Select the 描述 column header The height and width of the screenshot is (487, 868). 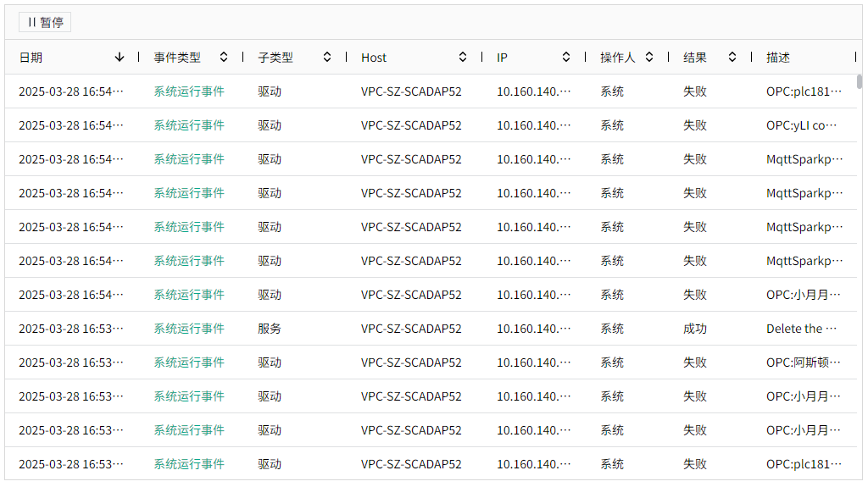[x=778, y=58]
